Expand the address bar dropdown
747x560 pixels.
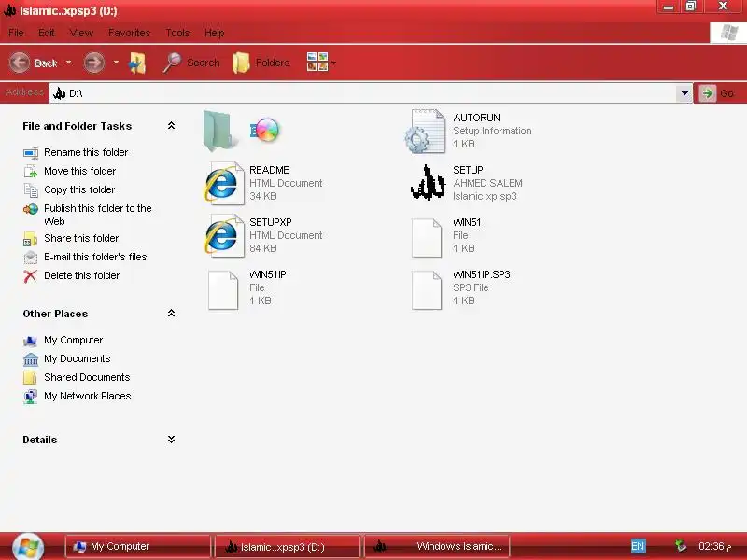coord(684,93)
